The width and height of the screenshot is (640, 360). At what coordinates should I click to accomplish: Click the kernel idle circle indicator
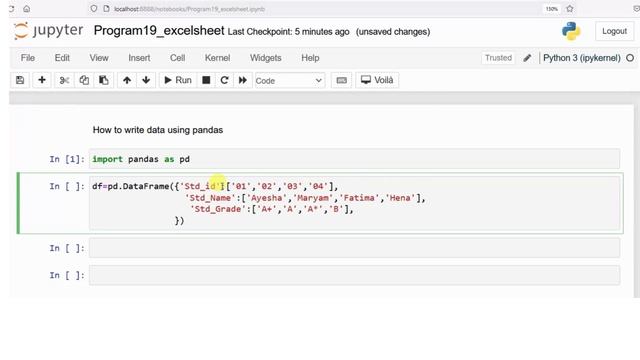[x=630, y=58]
